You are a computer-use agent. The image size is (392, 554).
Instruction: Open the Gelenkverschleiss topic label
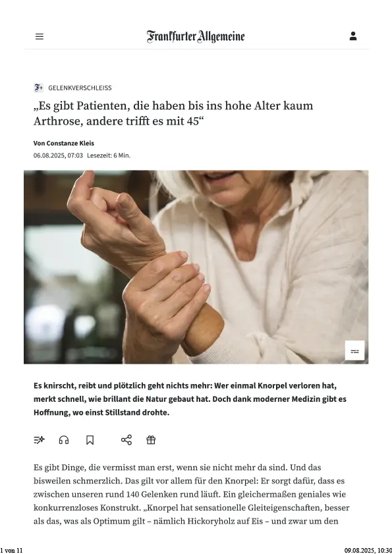(80, 88)
